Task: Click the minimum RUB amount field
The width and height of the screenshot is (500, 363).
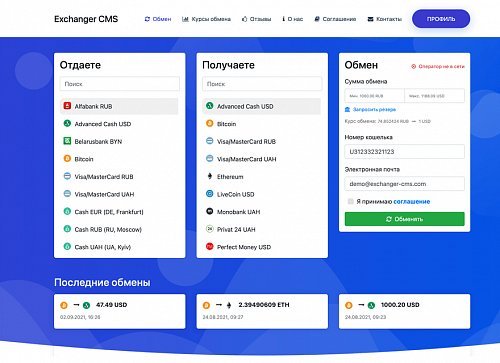Action: pos(375,96)
